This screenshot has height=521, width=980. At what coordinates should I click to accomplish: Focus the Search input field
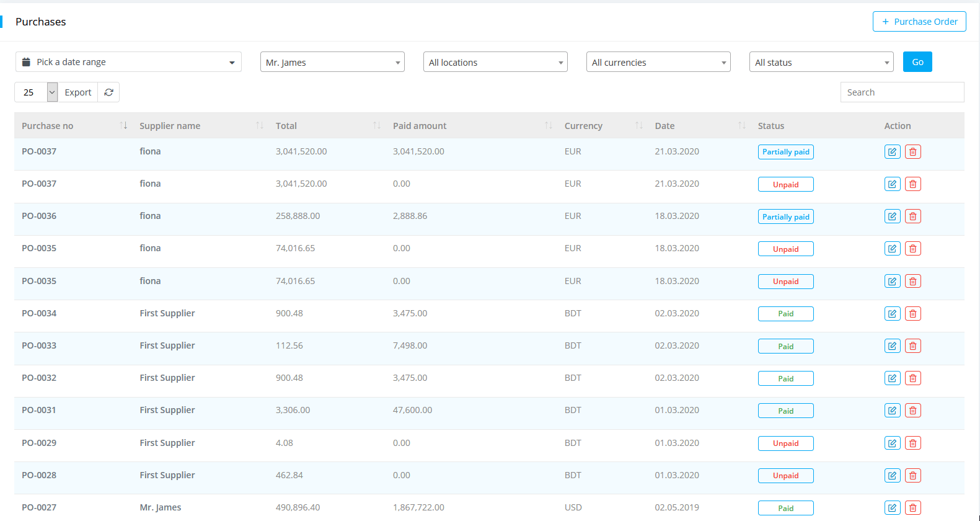point(902,92)
